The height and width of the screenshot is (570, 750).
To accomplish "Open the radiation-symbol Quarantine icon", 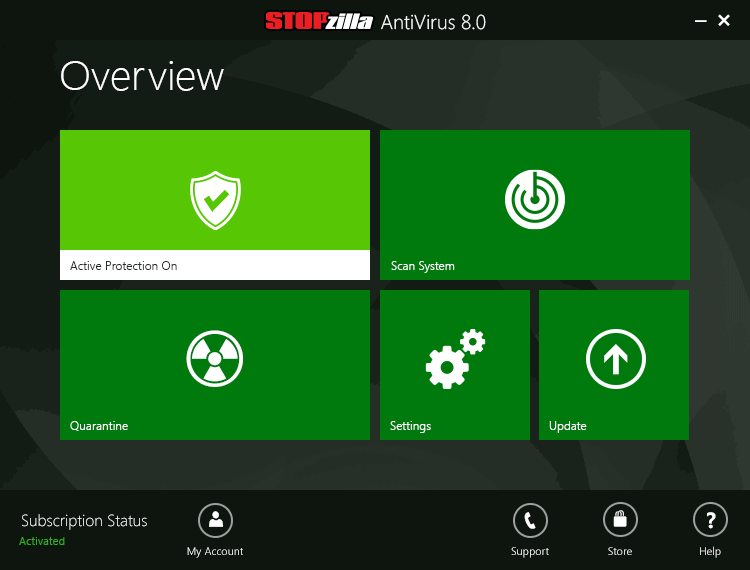I will 215,359.
